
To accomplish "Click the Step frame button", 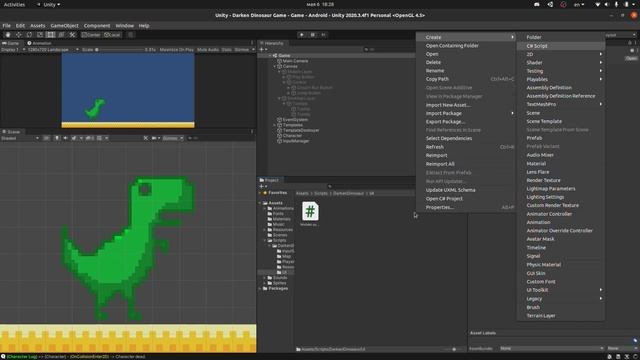I will tap(323, 35).
